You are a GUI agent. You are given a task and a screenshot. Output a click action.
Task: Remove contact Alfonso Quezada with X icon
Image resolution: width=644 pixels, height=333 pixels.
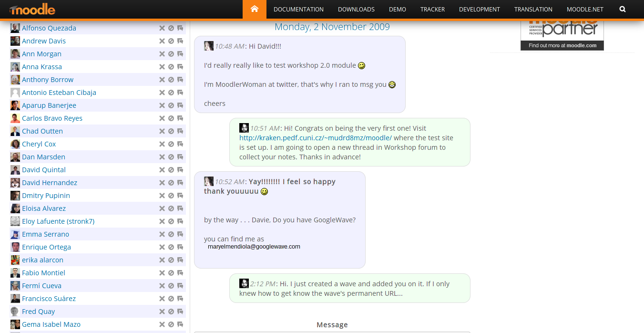[162, 28]
